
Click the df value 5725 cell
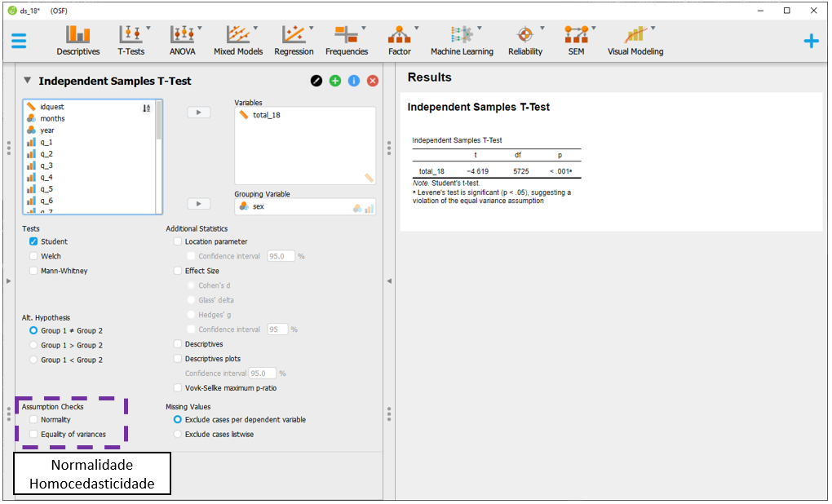[520, 171]
